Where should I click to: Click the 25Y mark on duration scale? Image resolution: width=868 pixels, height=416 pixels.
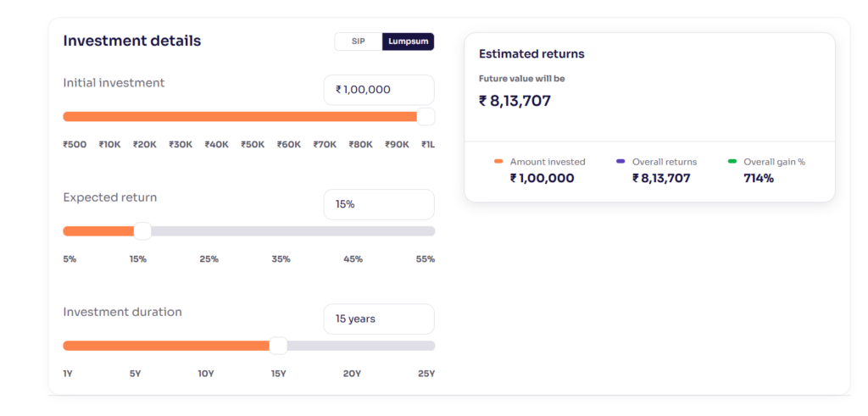426,374
